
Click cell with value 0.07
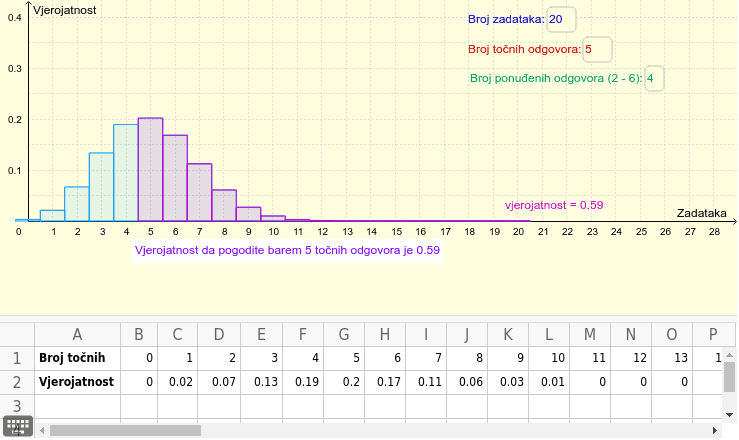219,383
